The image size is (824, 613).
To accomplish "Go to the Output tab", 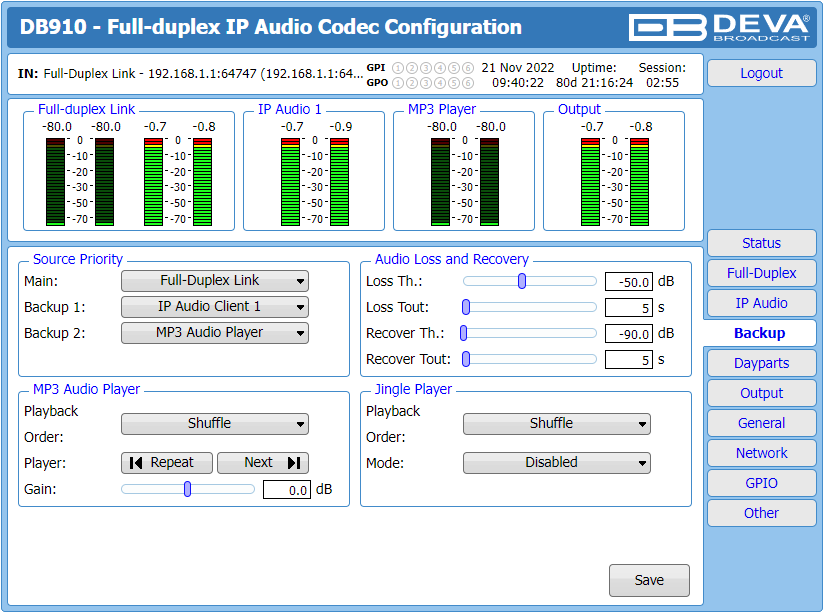I will [761, 393].
